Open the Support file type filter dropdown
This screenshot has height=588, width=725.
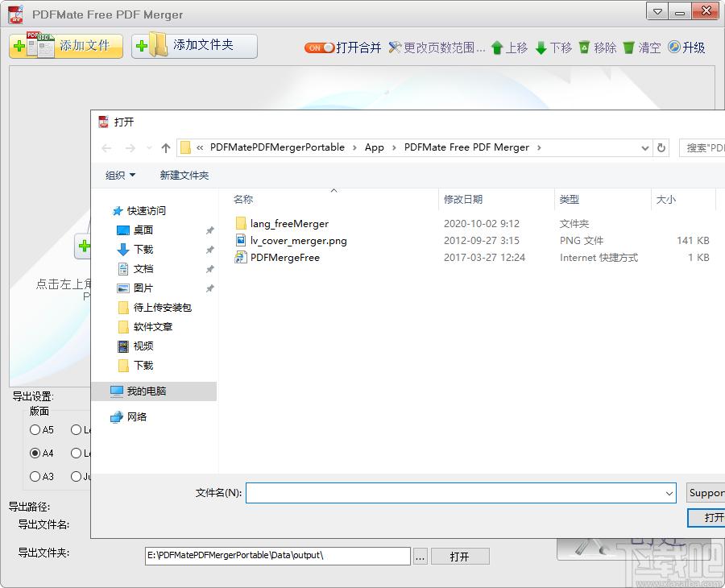(x=706, y=493)
